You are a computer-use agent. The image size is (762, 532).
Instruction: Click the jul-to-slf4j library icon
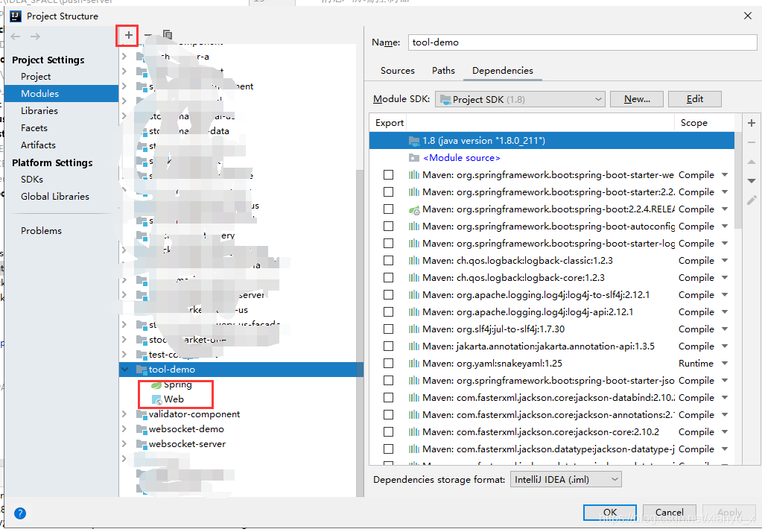pos(414,329)
